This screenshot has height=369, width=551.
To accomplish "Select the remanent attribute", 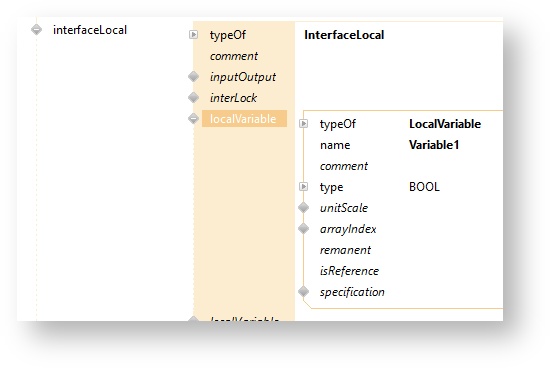I will coord(345,250).
